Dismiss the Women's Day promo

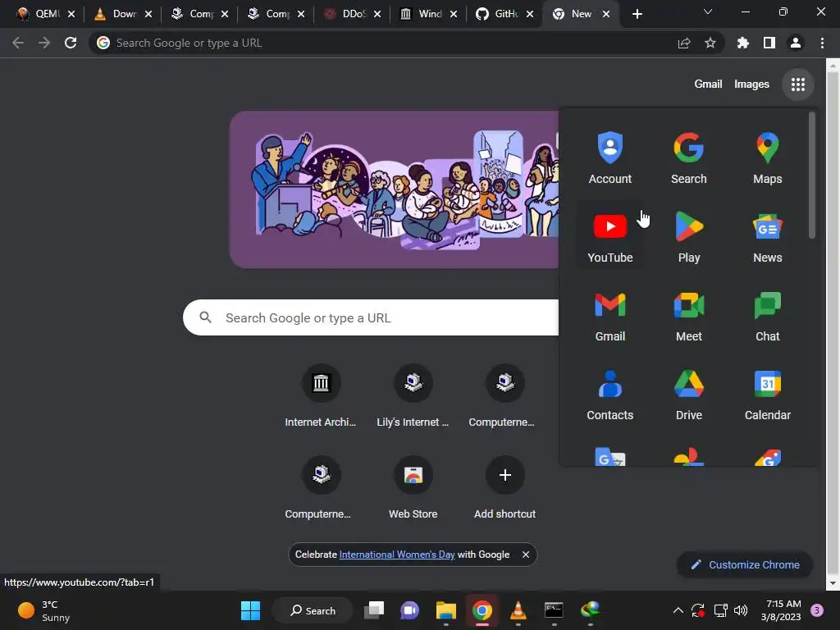tap(526, 555)
